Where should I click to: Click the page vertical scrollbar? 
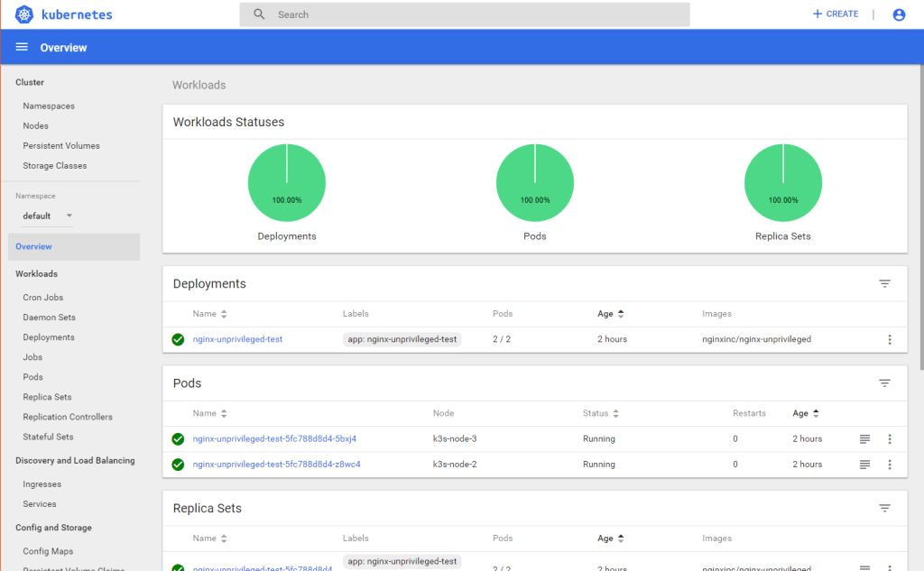click(921, 218)
